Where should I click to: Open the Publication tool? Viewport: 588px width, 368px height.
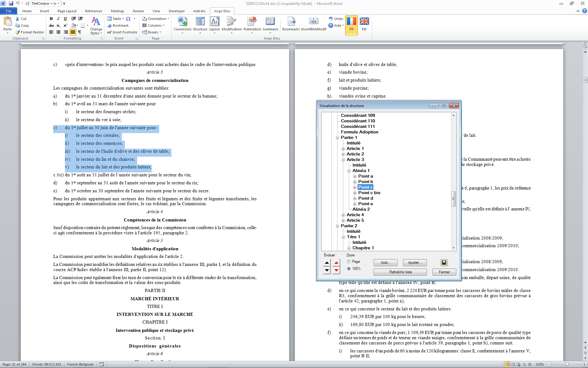pyautogui.click(x=252, y=25)
